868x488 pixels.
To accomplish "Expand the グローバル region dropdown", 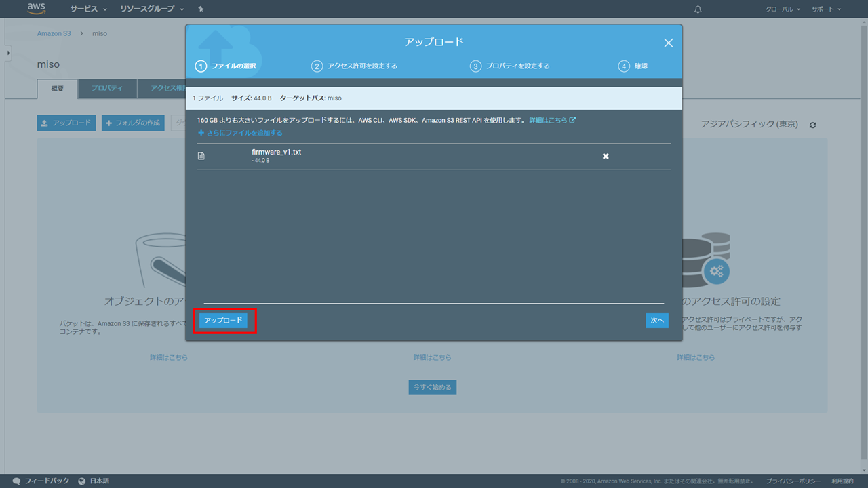I will (x=783, y=9).
